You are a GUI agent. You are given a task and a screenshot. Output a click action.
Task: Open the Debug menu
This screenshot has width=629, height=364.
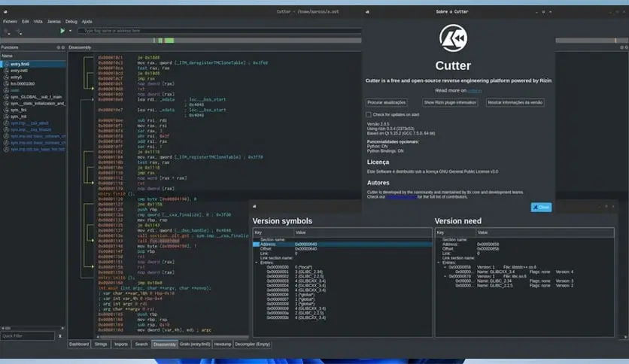pos(71,22)
